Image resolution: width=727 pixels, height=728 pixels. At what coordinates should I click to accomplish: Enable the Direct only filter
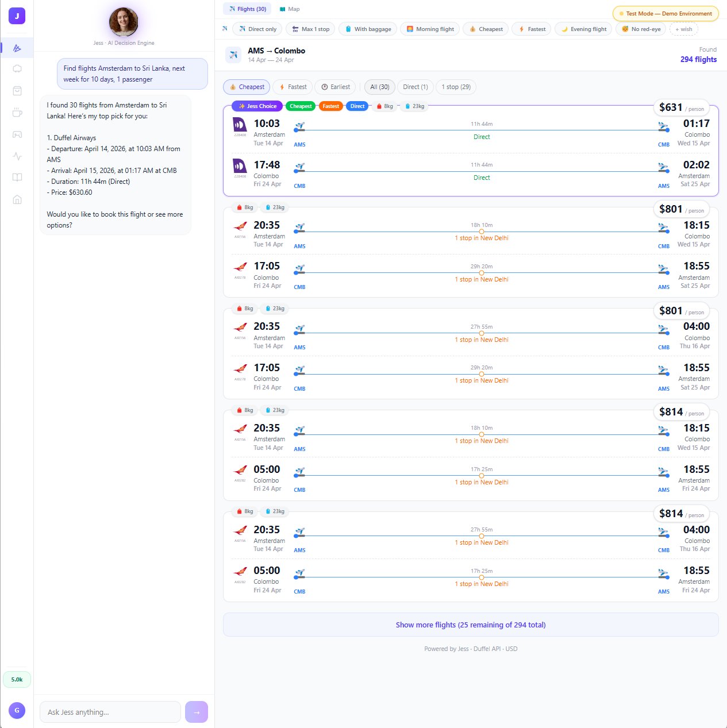point(257,29)
